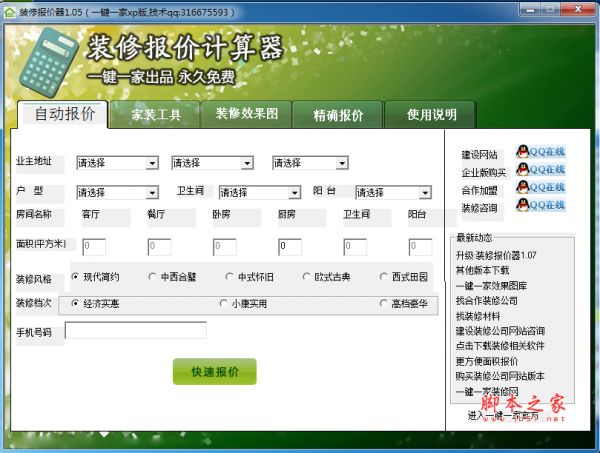
Task: Expand the 阳台 dropdown
Action: pyautogui.click(x=396, y=193)
